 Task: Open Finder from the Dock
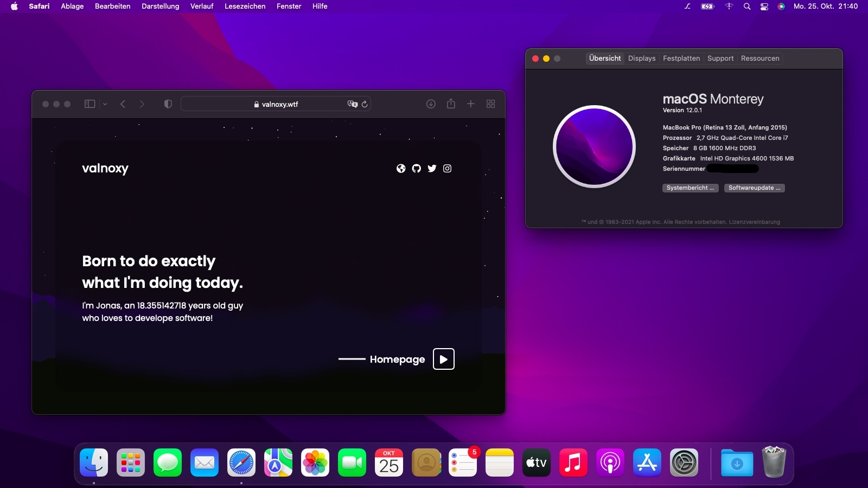click(x=94, y=463)
